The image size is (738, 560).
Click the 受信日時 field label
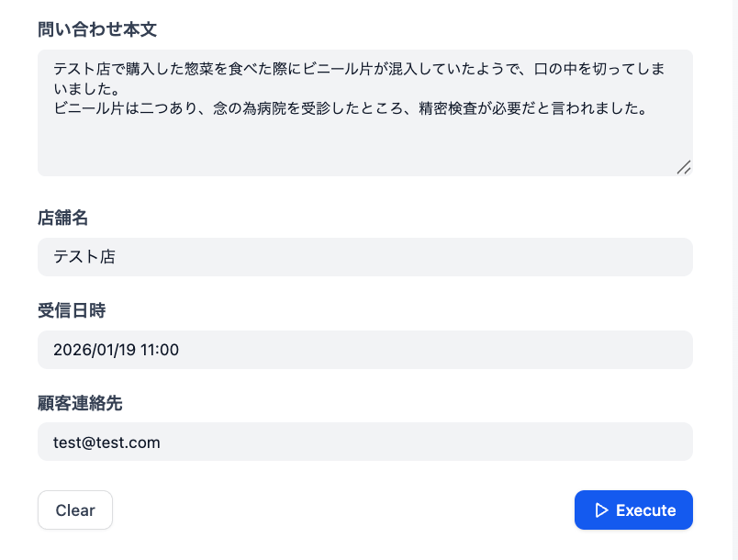point(72,311)
